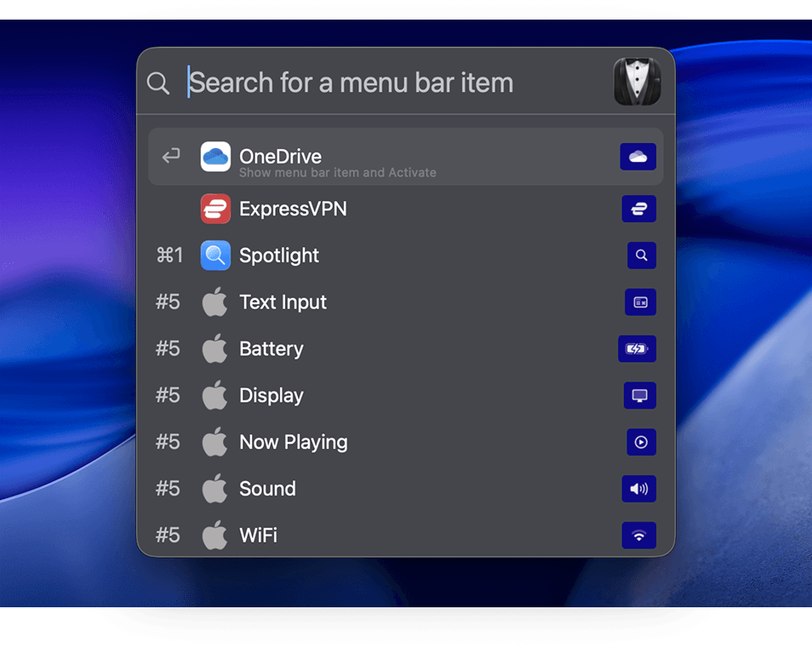Focus the menu bar item search field
The width and height of the screenshot is (812, 649).
396,83
